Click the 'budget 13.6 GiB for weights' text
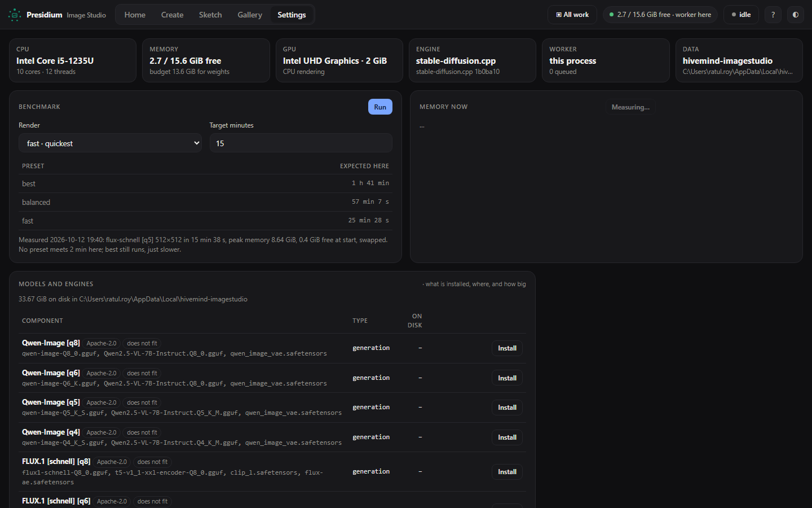The height and width of the screenshot is (508, 812). pos(189,72)
